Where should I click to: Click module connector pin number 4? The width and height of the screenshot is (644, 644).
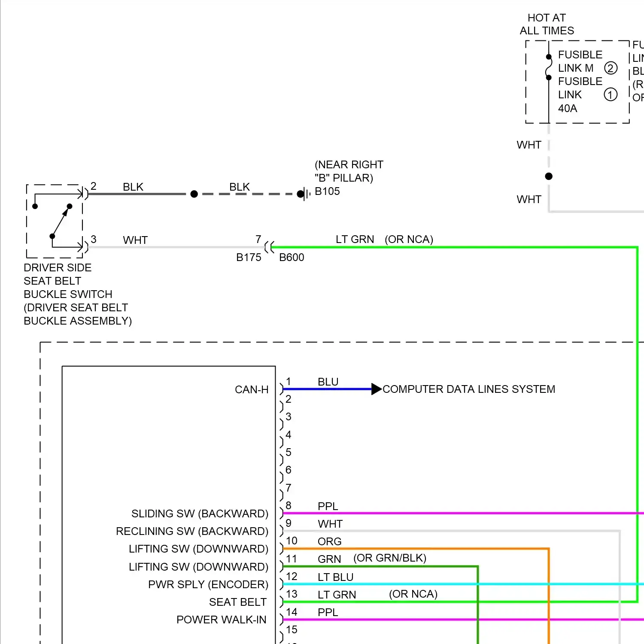[x=289, y=435]
